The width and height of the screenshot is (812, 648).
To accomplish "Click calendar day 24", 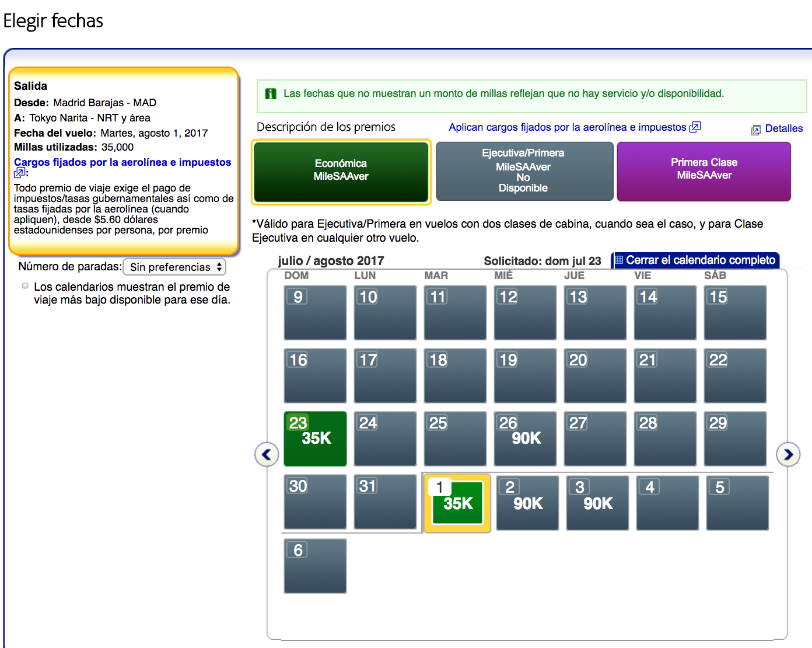I will (x=385, y=438).
